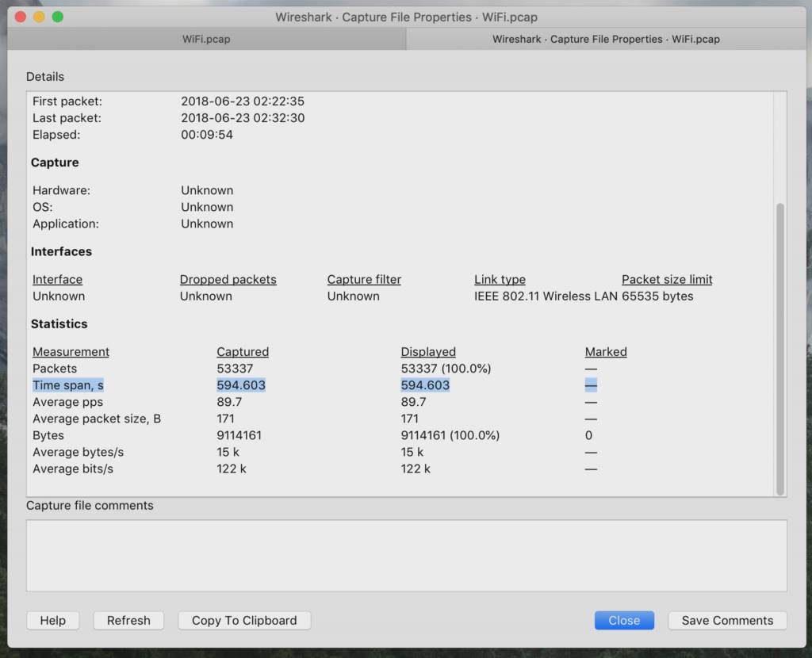Click the green zoom window button
Image resolution: width=812 pixels, height=658 pixels.
58,17
